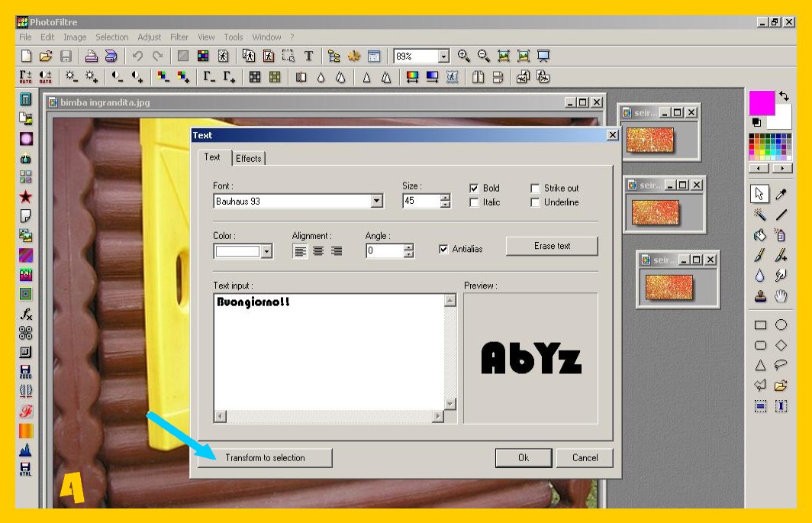
Task: Click the Zoom in magnifier icon
Action: click(463, 56)
